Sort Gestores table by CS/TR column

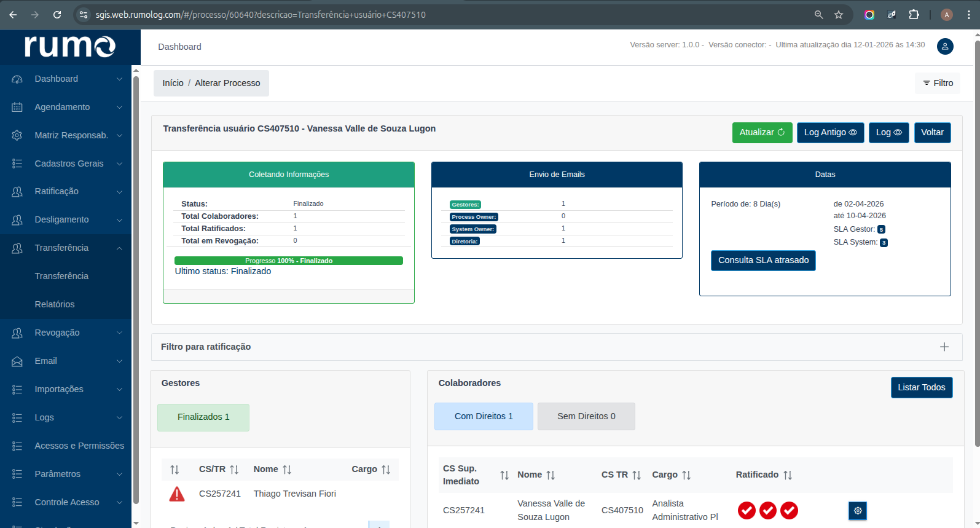click(x=234, y=470)
